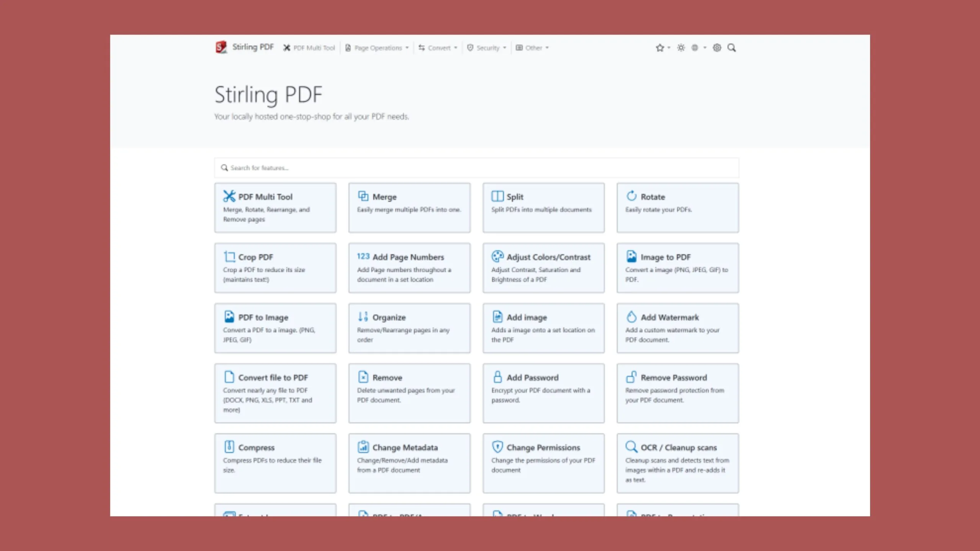
Task: Expand the Page Operations menu
Action: click(377, 48)
